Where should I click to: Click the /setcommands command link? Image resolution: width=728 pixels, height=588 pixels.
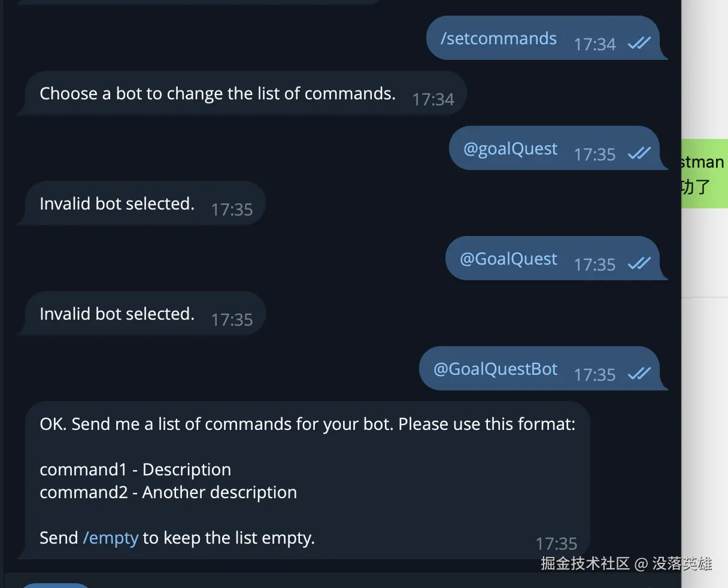[499, 39]
